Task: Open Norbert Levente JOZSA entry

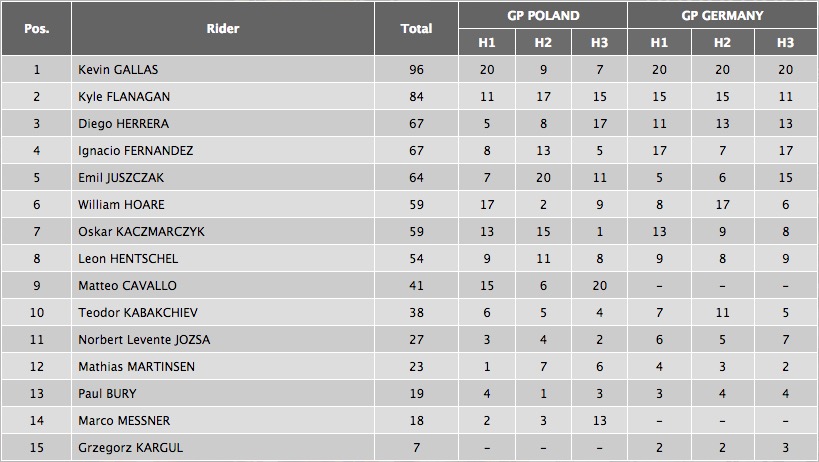Action: pyautogui.click(x=144, y=340)
